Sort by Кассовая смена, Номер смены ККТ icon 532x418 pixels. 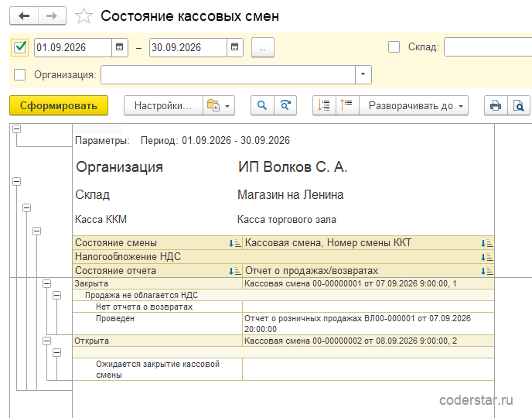[x=487, y=243]
